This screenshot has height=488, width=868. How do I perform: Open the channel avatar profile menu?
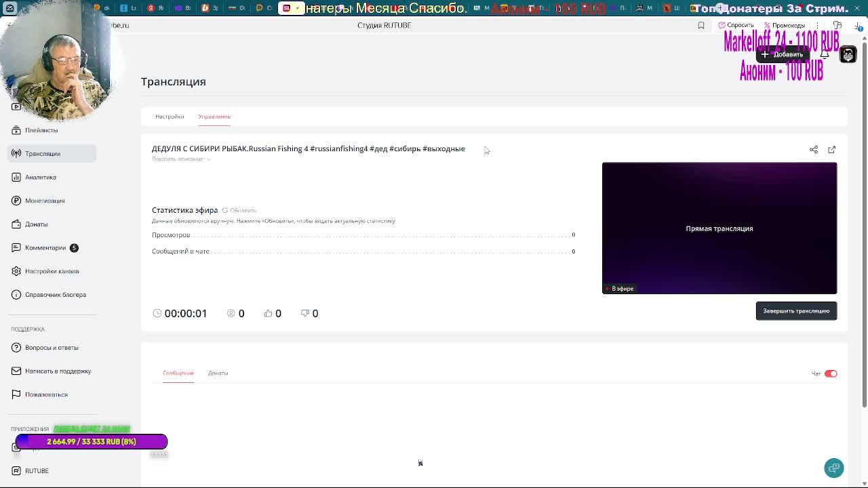pyautogui.click(x=848, y=54)
